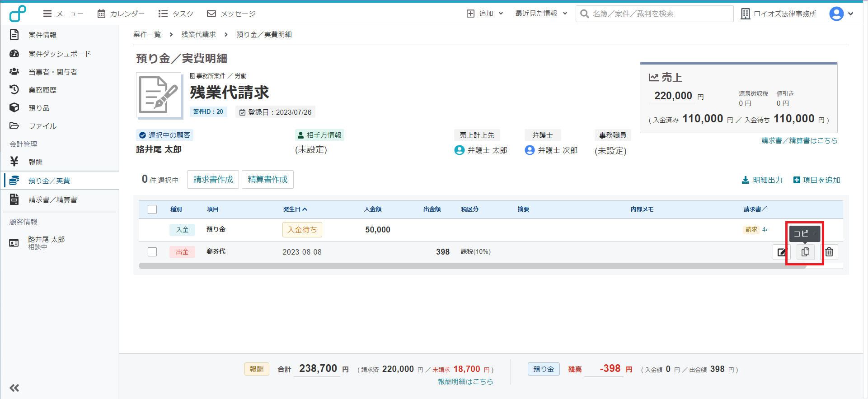The width and height of the screenshot is (868, 399).
Task: Open 預り品 in the sidebar
Action: click(x=39, y=108)
